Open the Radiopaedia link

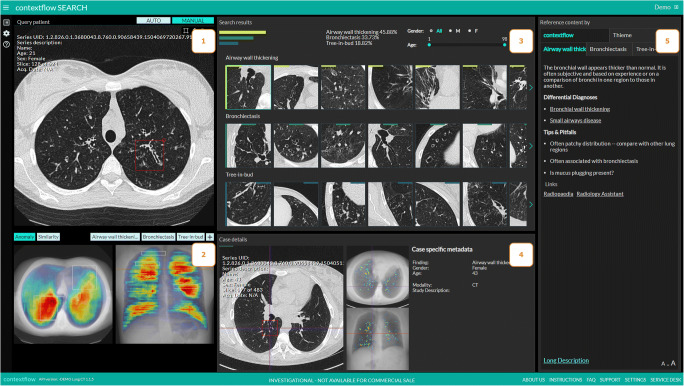click(558, 194)
